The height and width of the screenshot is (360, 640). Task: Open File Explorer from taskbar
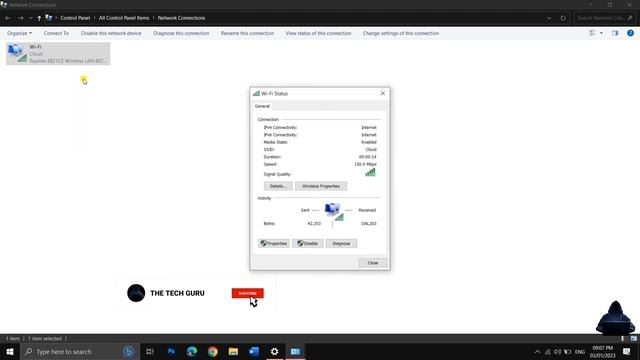point(233,351)
